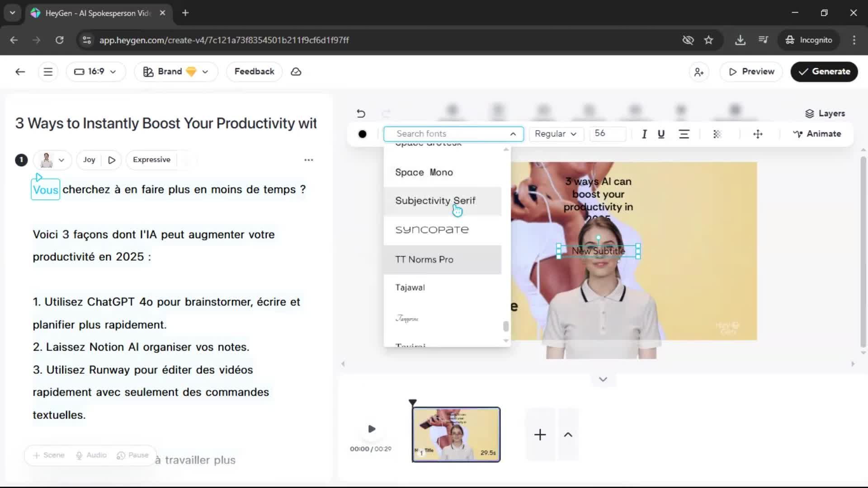The image size is (868, 488).
Task: Click the opacity checkerboard icon
Action: click(x=717, y=134)
